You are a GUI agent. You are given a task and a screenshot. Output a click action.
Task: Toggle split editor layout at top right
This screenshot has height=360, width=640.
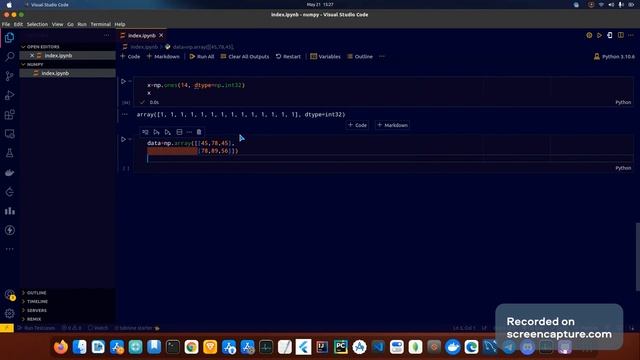[x=620, y=36]
